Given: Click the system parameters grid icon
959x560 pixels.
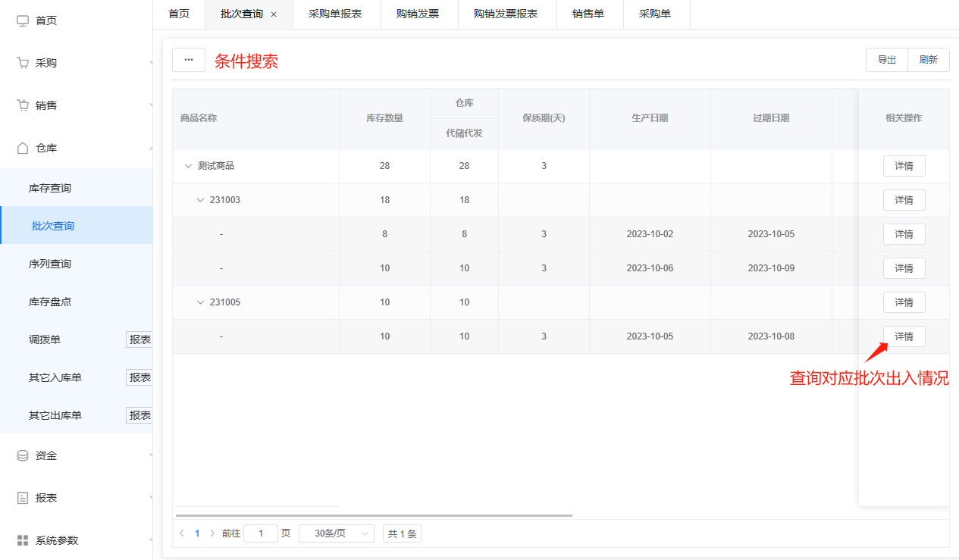Looking at the screenshot, I should tap(23, 540).
